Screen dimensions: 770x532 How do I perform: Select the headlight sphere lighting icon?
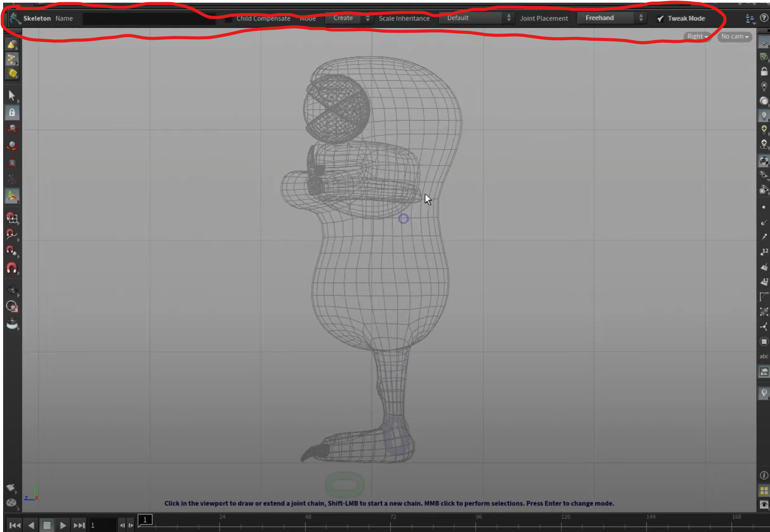coord(764,101)
